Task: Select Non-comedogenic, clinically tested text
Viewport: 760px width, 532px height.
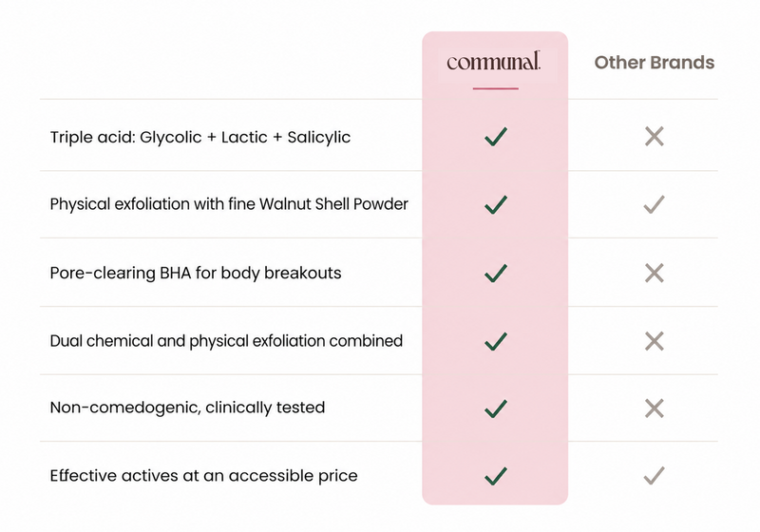Action: (x=187, y=408)
